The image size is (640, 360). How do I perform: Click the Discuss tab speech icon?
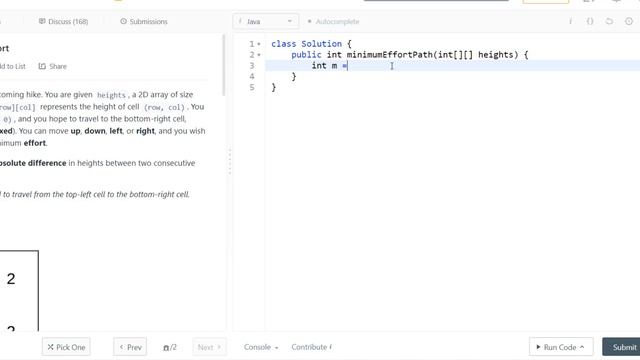click(42, 21)
